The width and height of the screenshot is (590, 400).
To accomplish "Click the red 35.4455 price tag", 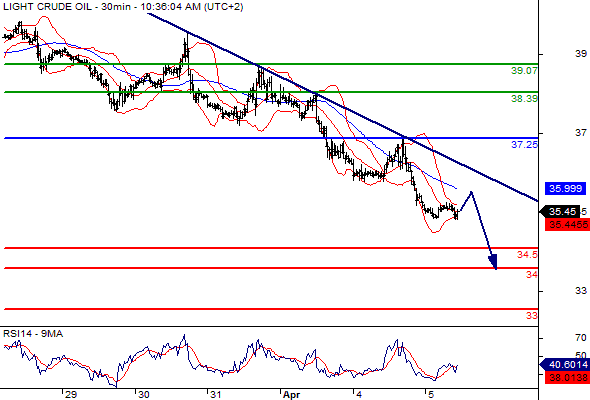I will 567,225.
